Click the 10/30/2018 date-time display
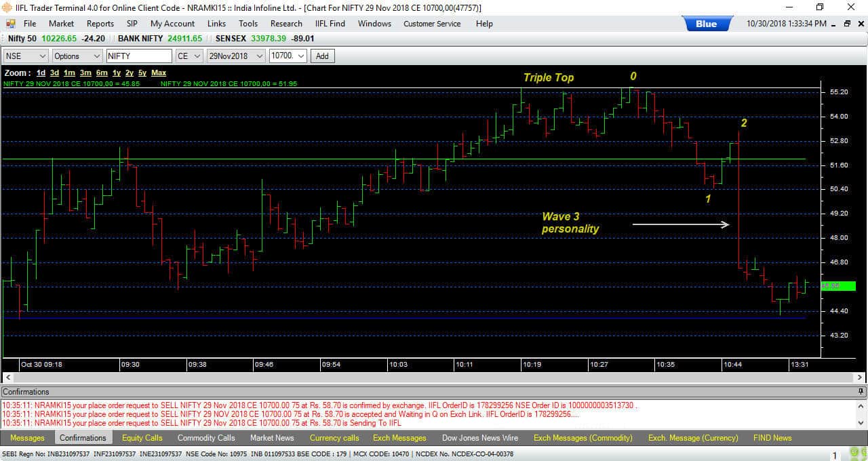868x461 pixels. [x=787, y=23]
